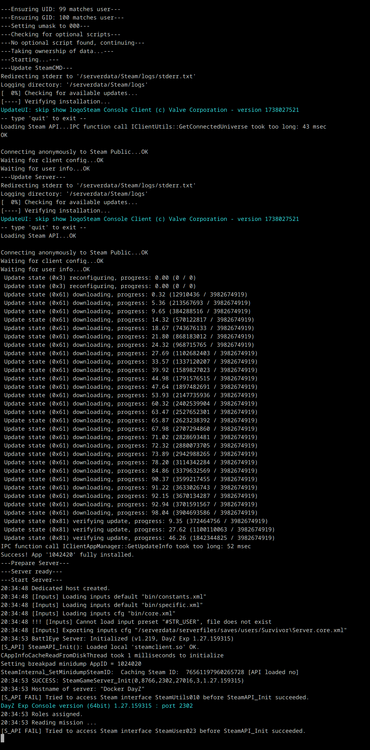Image resolution: width=370 pixels, height=750 pixels.
Task: Click the downloading progress 67.98 line
Action: pos(131,429)
